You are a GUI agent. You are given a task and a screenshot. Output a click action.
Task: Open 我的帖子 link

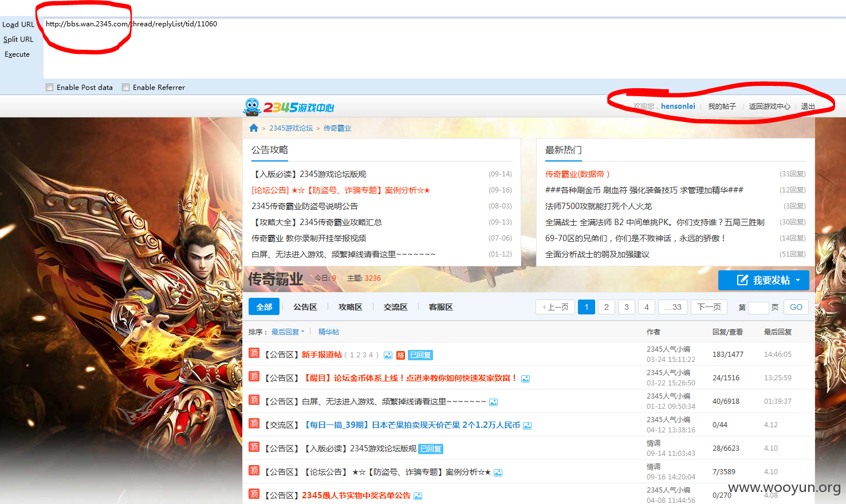pos(722,107)
